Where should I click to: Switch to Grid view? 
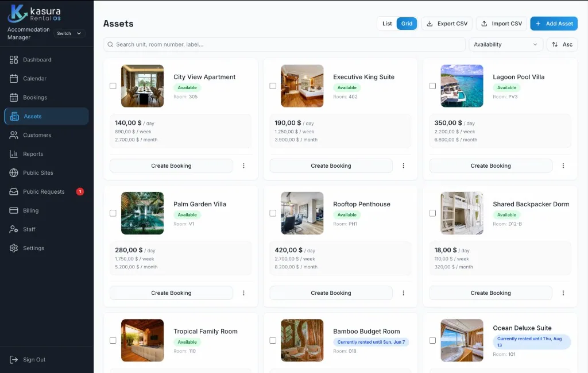pyautogui.click(x=407, y=24)
